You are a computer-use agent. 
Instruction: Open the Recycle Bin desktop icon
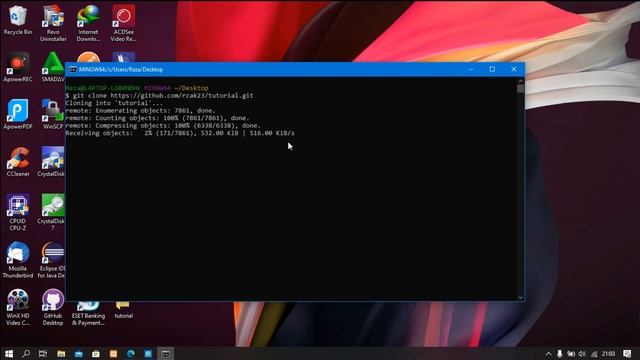click(x=18, y=20)
